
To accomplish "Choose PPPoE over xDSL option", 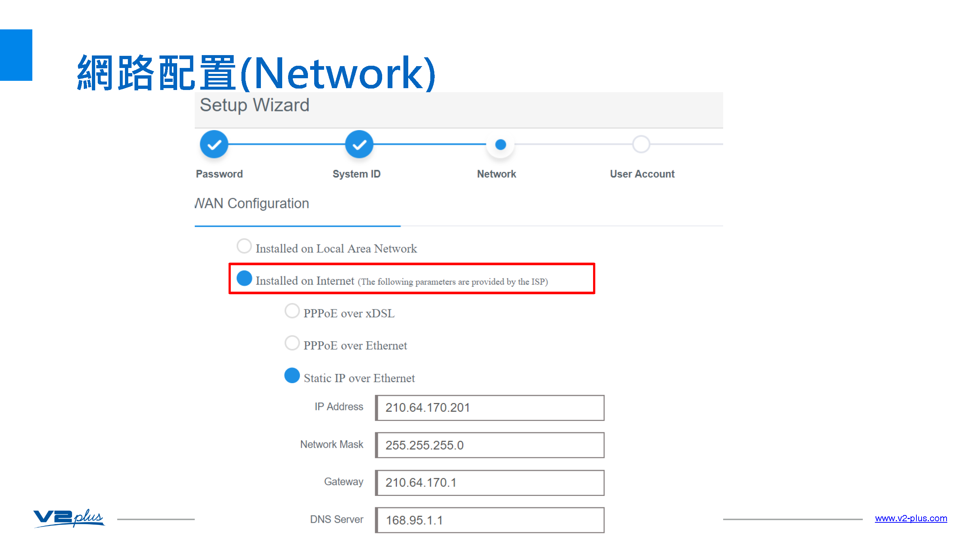I will click(x=292, y=311).
